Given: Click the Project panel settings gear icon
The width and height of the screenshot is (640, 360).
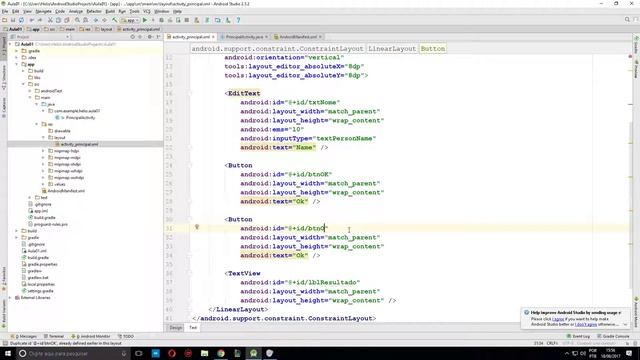Looking at the screenshot, I should point(150,37).
